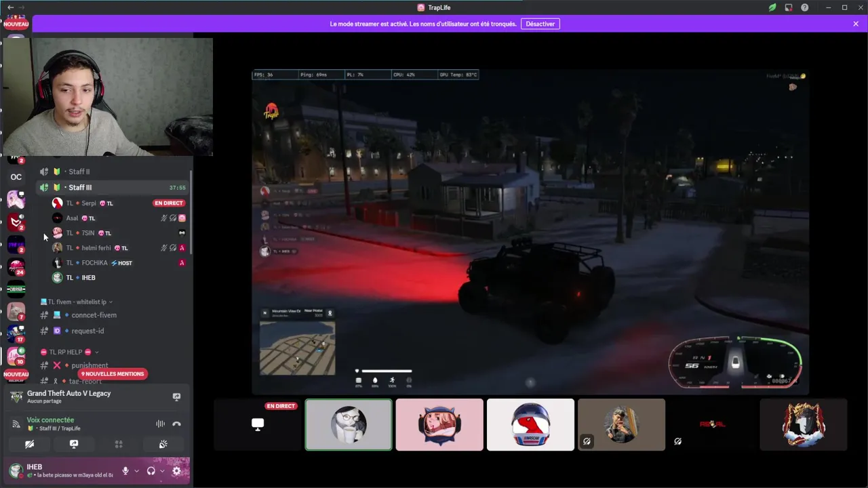Select the racing helmet avatar participant tile
This screenshot has width=868, height=488.
point(530,424)
